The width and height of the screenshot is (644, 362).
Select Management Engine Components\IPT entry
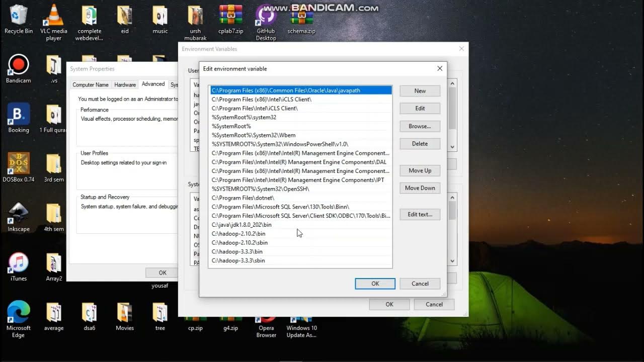click(x=300, y=180)
